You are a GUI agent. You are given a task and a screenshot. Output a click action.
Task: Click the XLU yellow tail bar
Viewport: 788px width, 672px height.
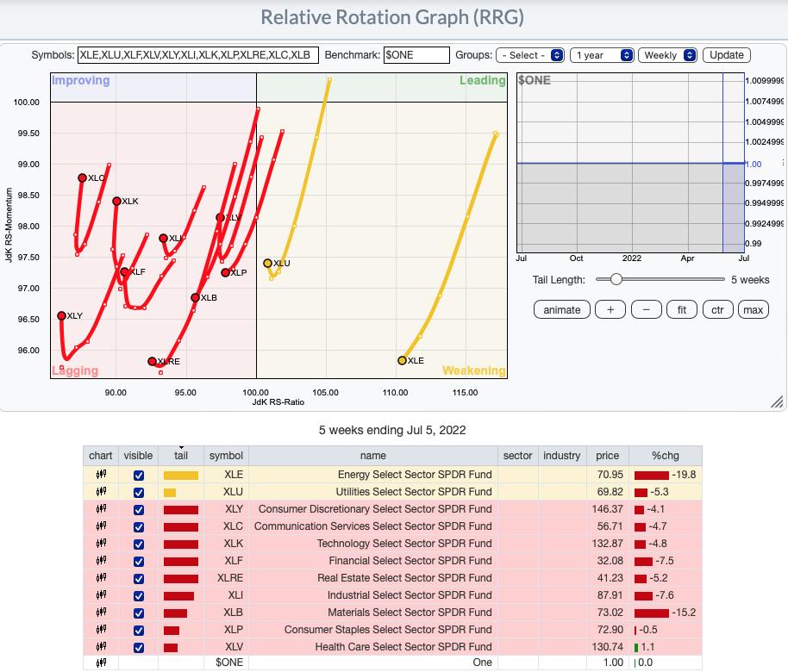click(x=170, y=493)
